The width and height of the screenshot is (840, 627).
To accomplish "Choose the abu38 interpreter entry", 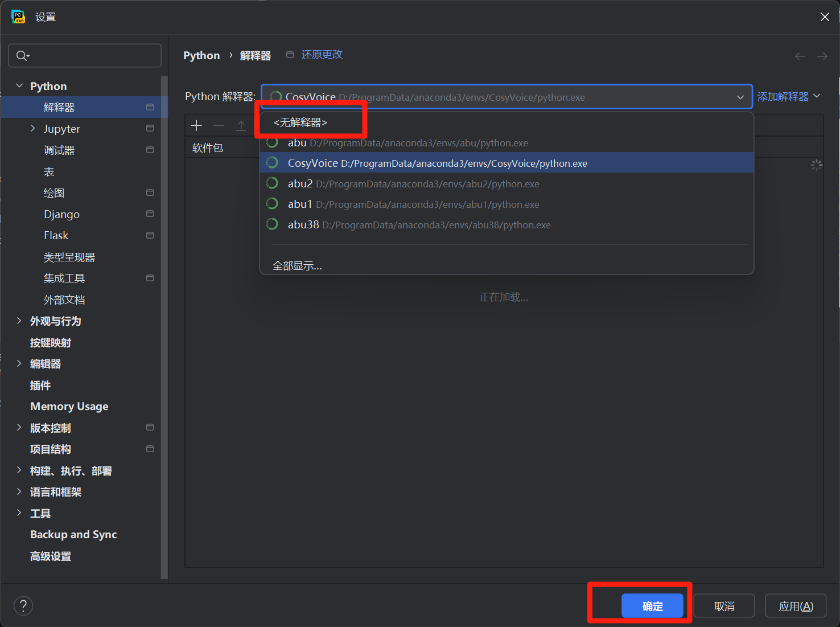I will point(507,224).
